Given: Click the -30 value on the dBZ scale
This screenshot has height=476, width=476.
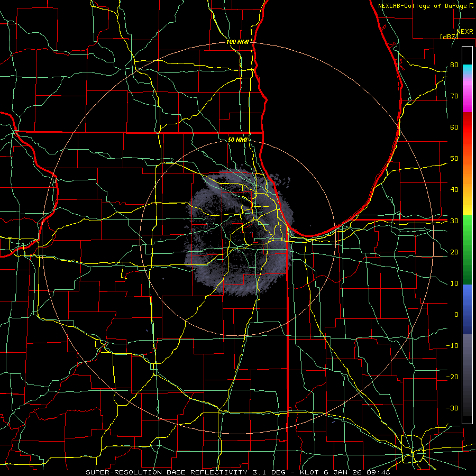Looking at the screenshot, I should coord(452,408).
